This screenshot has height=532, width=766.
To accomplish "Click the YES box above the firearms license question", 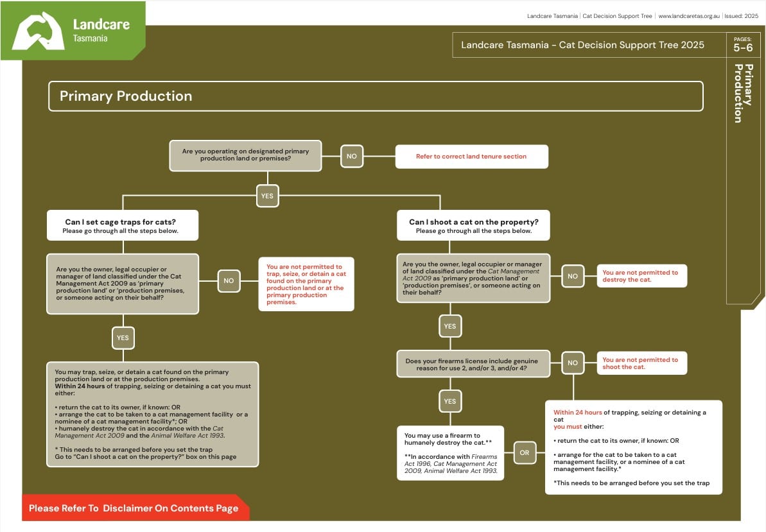I will (450, 326).
